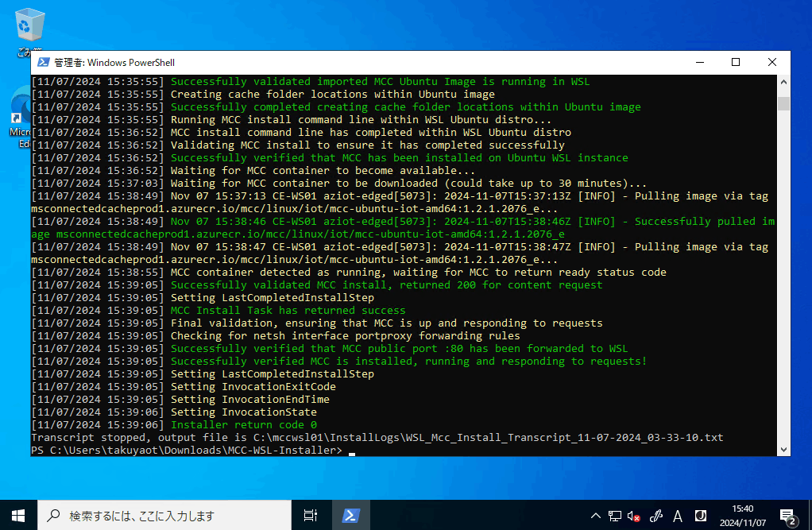Viewport: 812px width, 530px height.
Task: Click the Show desktop strip on the taskbar
Action: 810,516
